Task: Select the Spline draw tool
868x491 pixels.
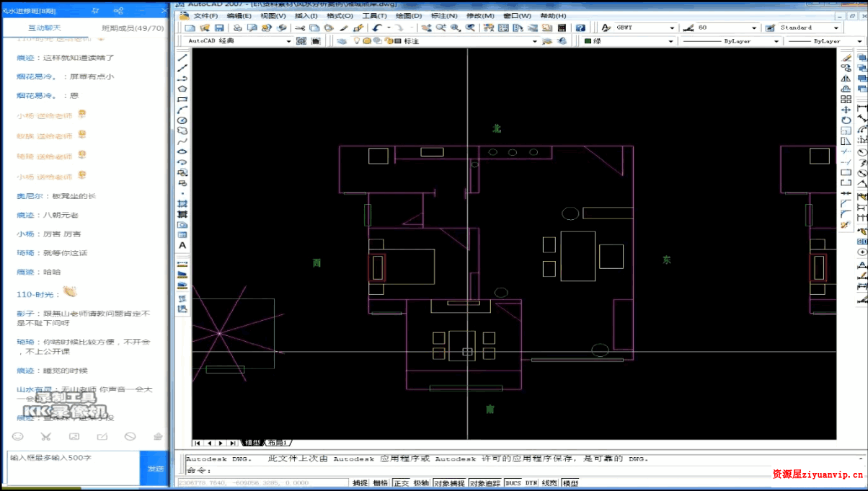Action: click(182, 141)
